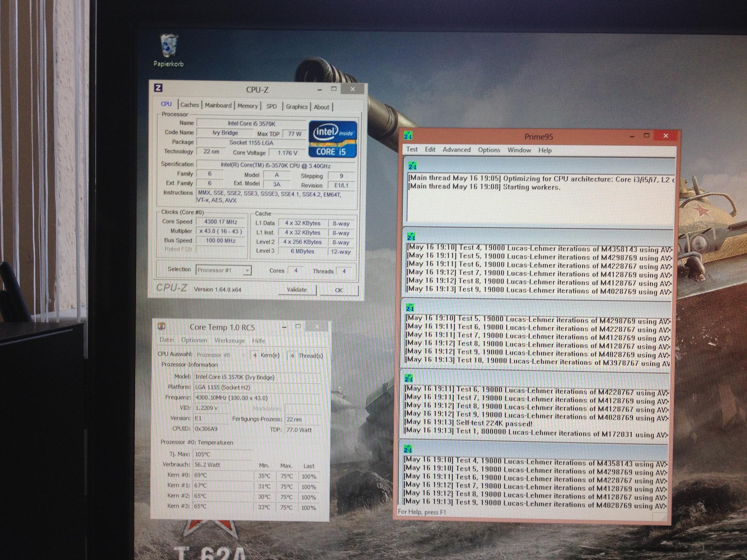Click the Core Speed value field
The image size is (747, 560).
coord(221,222)
